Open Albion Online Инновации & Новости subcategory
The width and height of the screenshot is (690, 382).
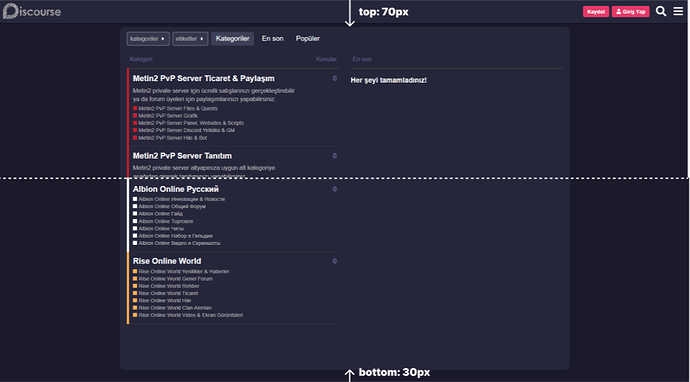coord(181,199)
